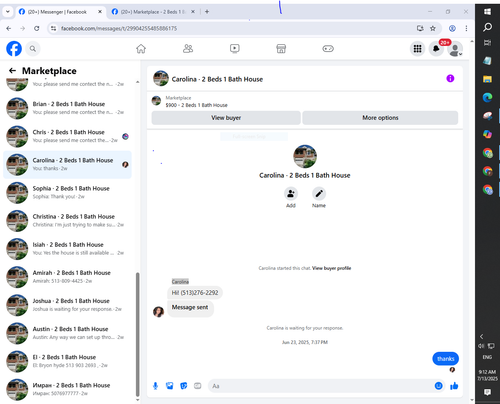Send a thumbs up like

click(454, 386)
